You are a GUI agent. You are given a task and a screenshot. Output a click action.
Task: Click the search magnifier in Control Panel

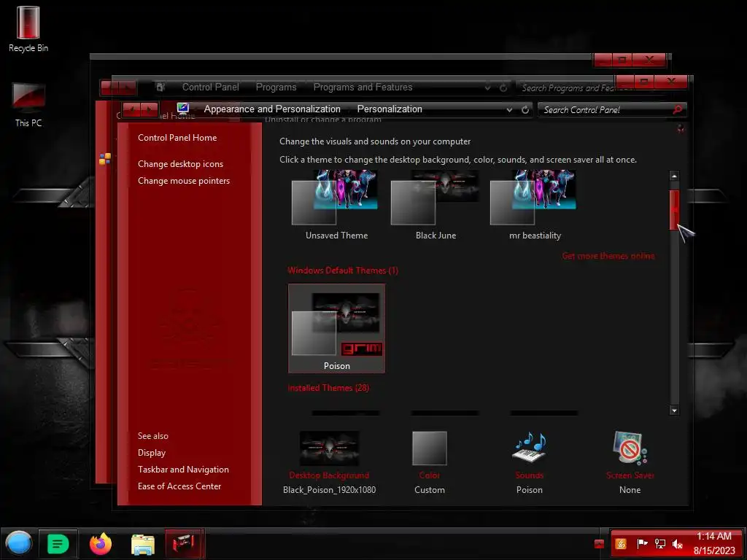[678, 109]
